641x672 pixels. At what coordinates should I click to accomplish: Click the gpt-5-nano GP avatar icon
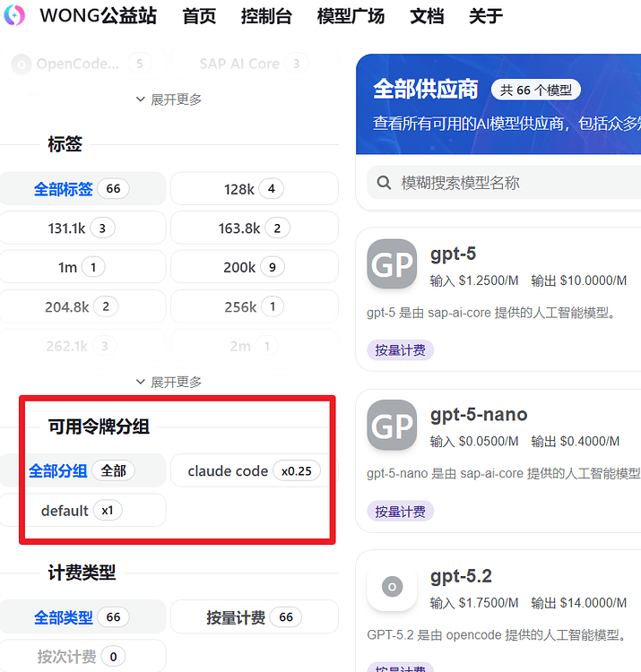point(392,425)
